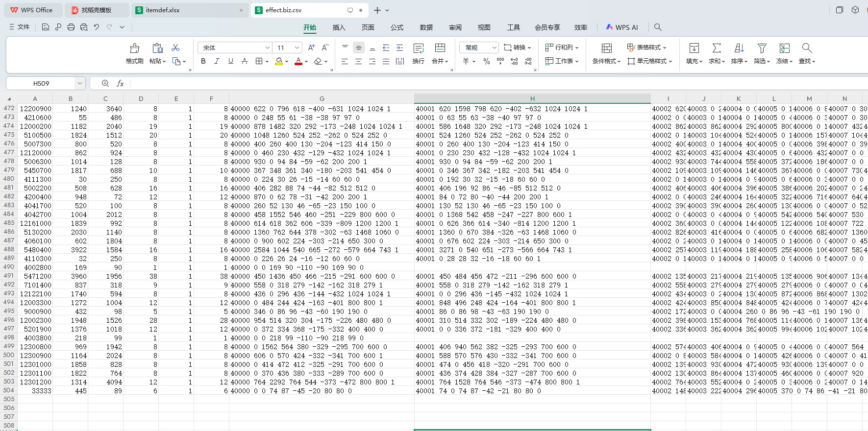This screenshot has width=868, height=431.
Task: Decrease font size with A- icon
Action: point(325,48)
